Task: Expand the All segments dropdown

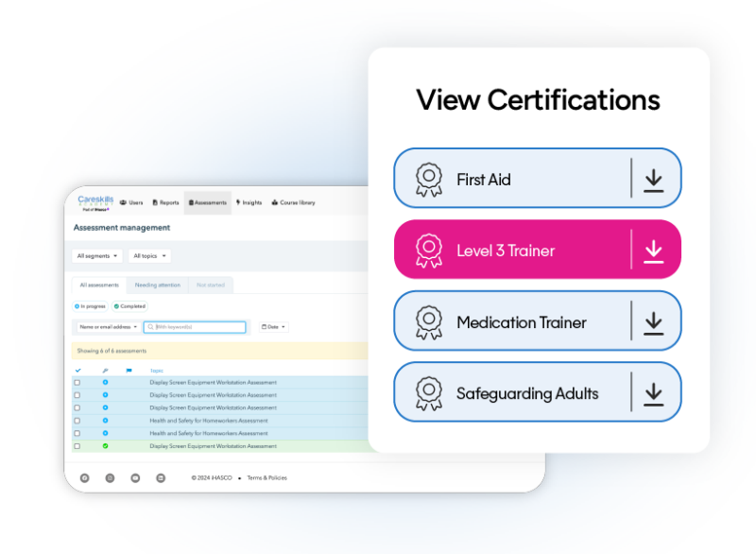Action: 97,256
